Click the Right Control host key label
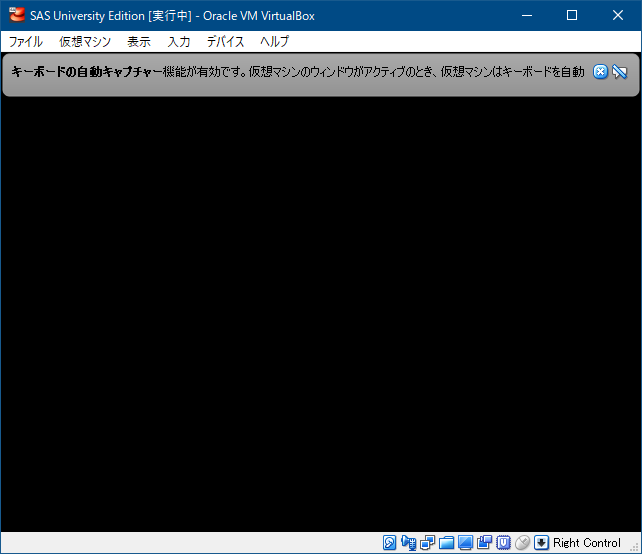Screen dimensions: 642x554 587,543
